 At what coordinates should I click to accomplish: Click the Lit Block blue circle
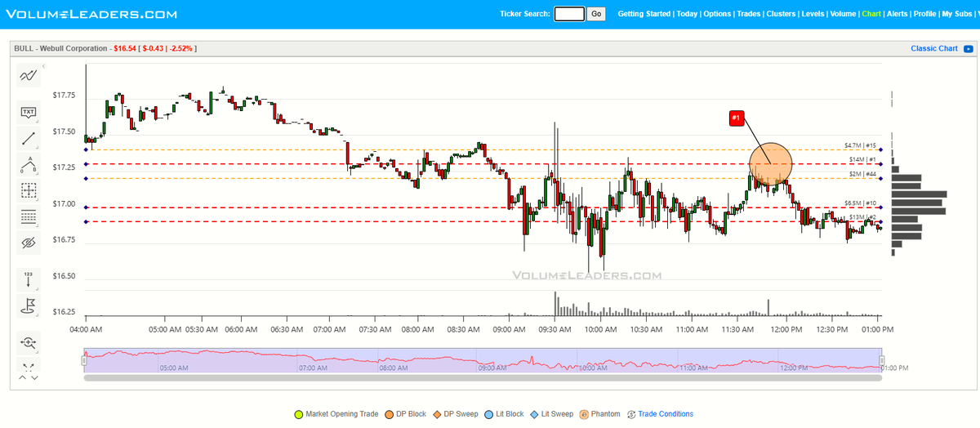pyautogui.click(x=488, y=414)
